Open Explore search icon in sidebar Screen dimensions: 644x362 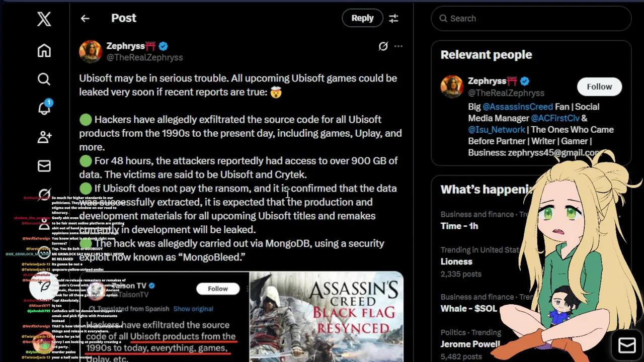[x=44, y=79]
